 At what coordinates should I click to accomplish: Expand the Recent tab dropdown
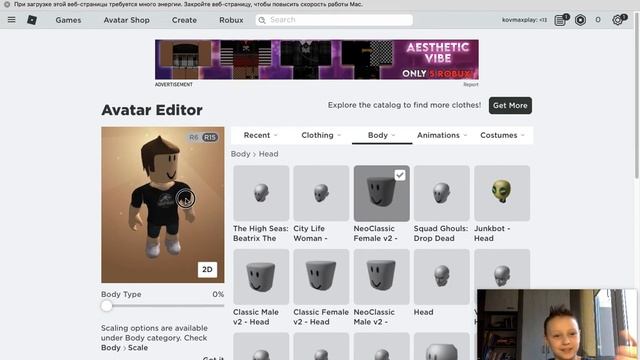pyautogui.click(x=261, y=135)
